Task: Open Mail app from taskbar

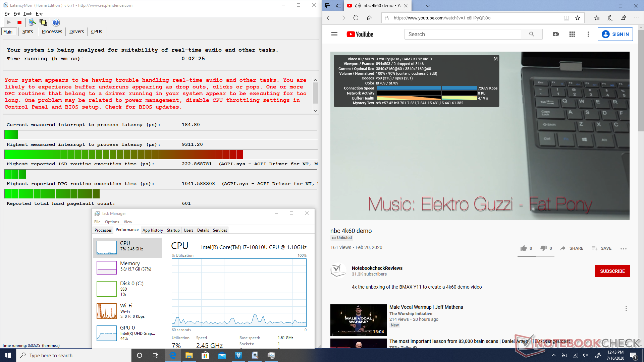Action: tap(222, 355)
